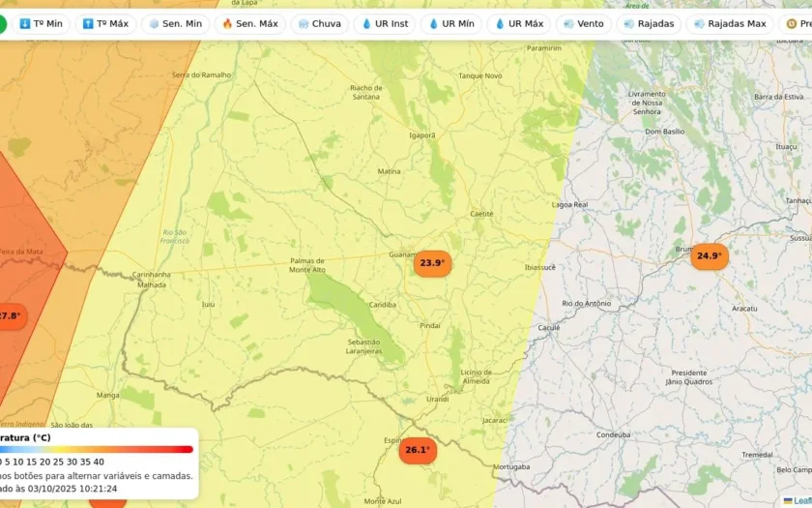Click the droplet icon in UR Mín
This screenshot has width=812, height=508.
click(433, 24)
